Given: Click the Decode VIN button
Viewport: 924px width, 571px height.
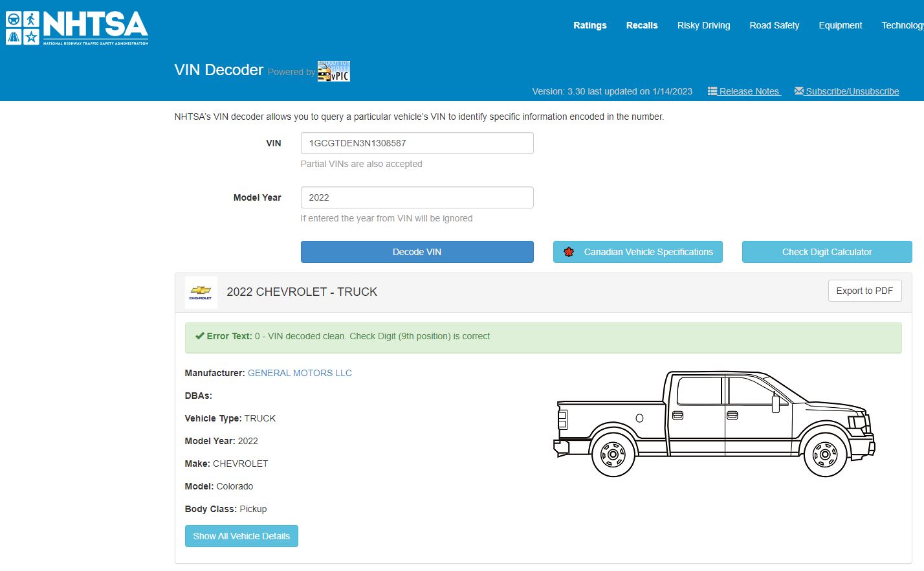Looking at the screenshot, I should [417, 252].
